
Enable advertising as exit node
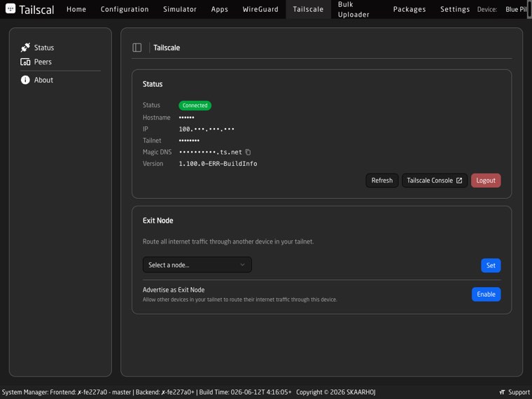click(486, 294)
